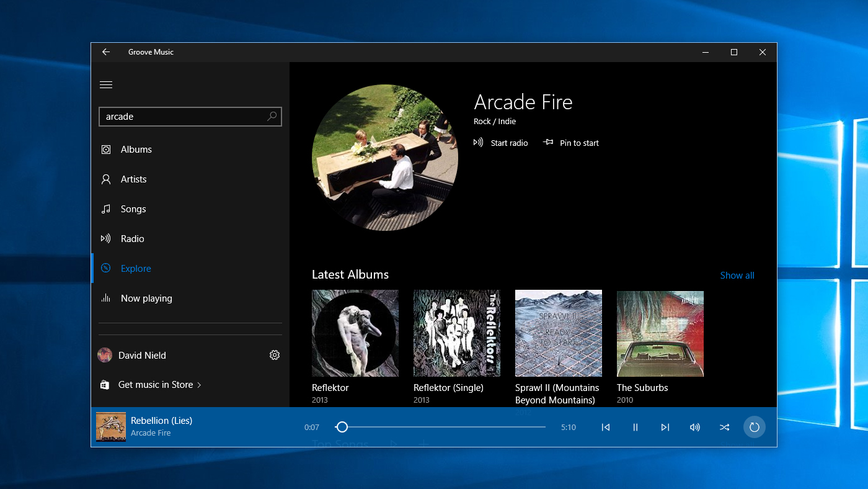Screen dimensions: 868x489
Task: Click 'Reflektor (Single)' title text
Action: coord(448,387)
